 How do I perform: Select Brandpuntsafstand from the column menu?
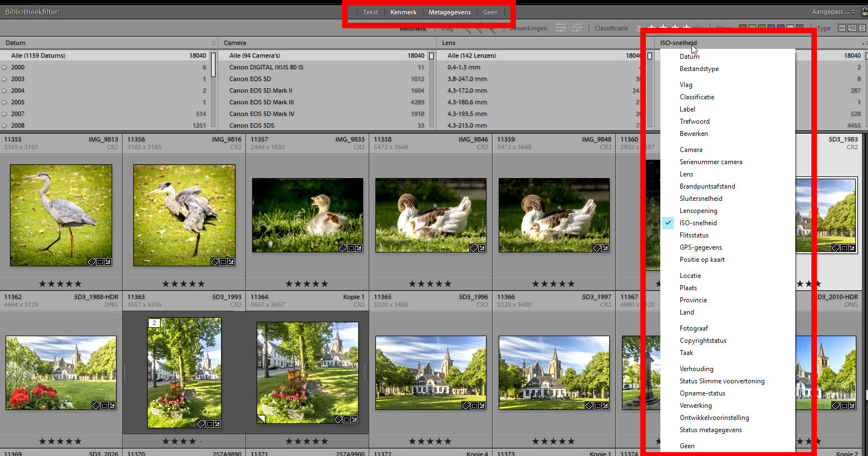[x=707, y=186]
